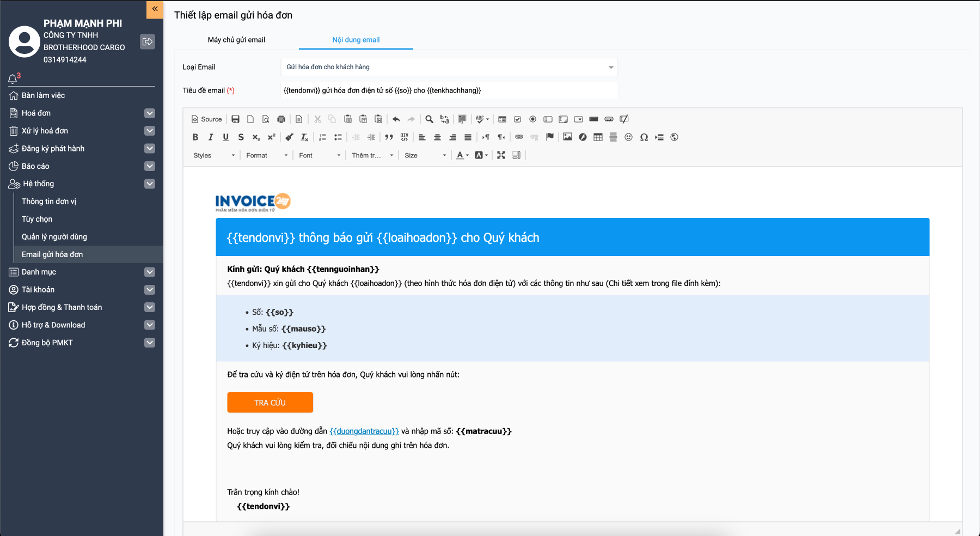This screenshot has width=980, height=536.
Task: Click into the Tiêu đề email field
Action: point(449,90)
